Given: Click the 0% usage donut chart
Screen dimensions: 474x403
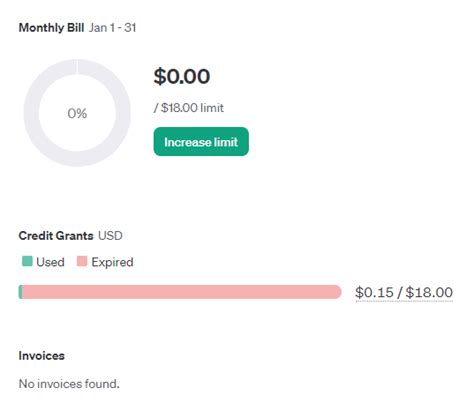Looking at the screenshot, I should tap(77, 113).
